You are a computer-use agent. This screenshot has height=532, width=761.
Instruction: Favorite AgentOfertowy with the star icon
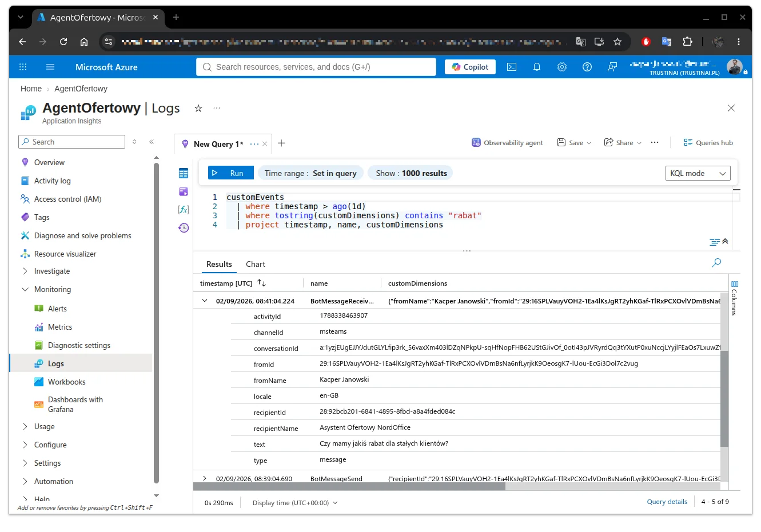198,108
